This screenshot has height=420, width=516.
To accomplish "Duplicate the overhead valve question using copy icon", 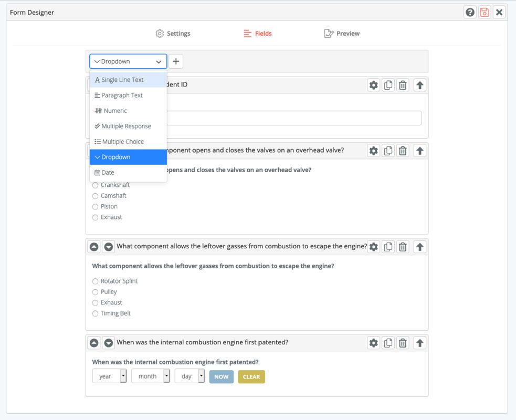I will (388, 151).
